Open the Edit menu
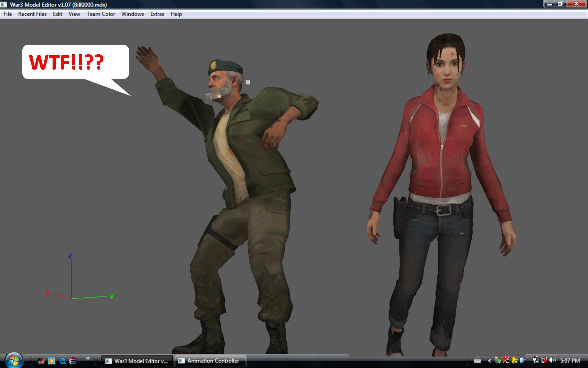Image resolution: width=588 pixels, height=368 pixels. 58,14
